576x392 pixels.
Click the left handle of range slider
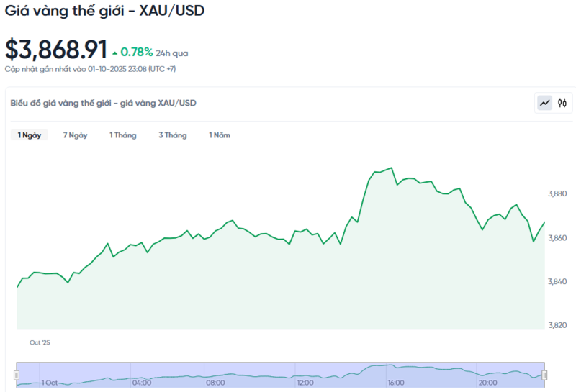click(17, 375)
